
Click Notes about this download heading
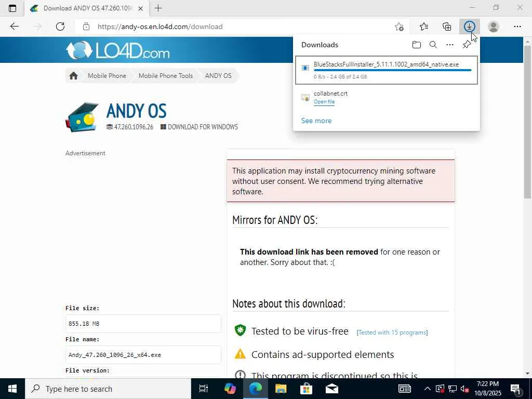coord(289,303)
